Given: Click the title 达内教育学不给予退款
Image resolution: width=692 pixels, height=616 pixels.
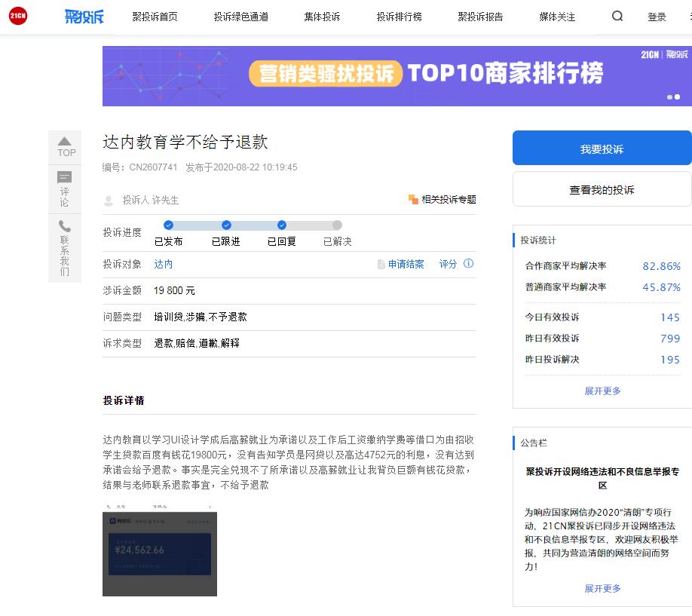Looking at the screenshot, I should point(185,143).
